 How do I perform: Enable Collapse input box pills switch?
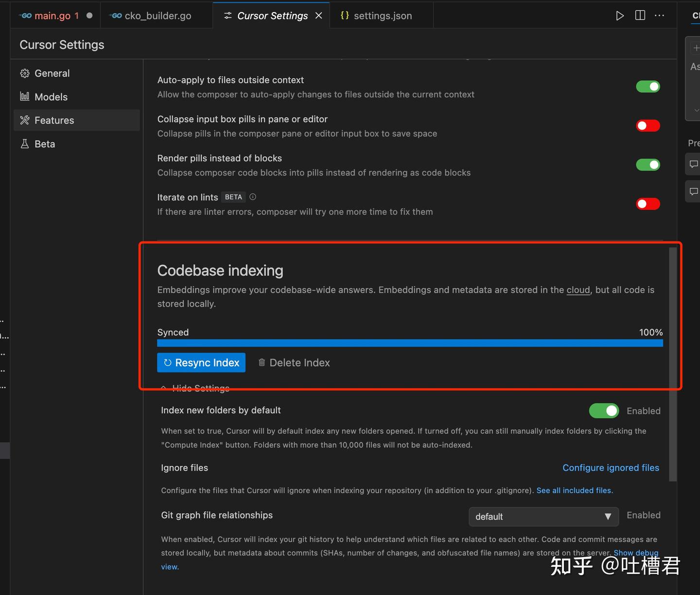point(648,126)
